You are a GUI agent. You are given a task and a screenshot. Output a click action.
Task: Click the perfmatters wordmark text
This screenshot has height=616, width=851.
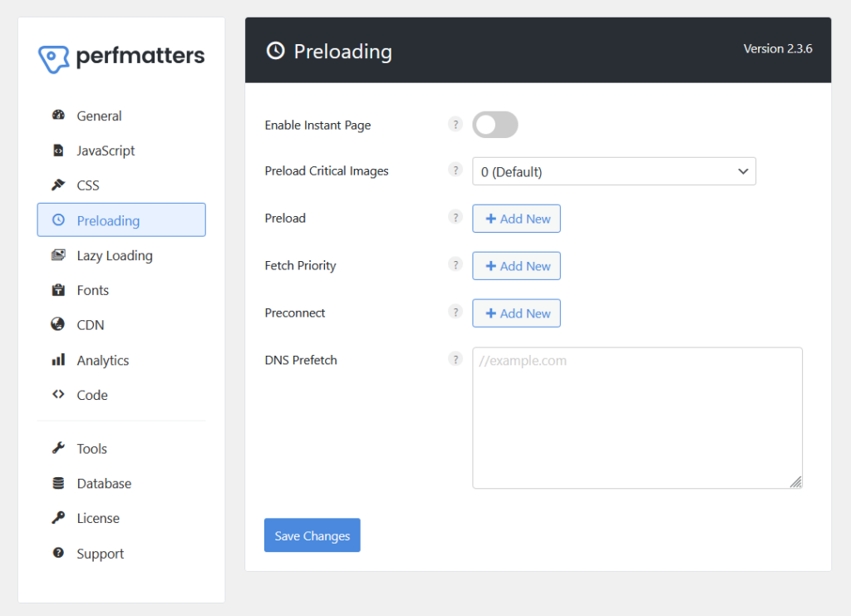[140, 57]
